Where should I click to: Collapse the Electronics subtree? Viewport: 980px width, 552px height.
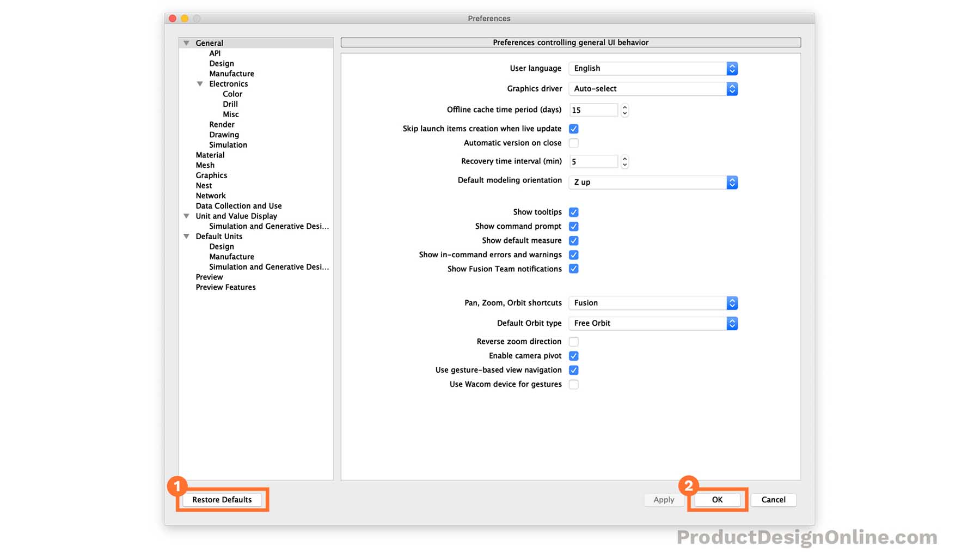[x=200, y=84]
